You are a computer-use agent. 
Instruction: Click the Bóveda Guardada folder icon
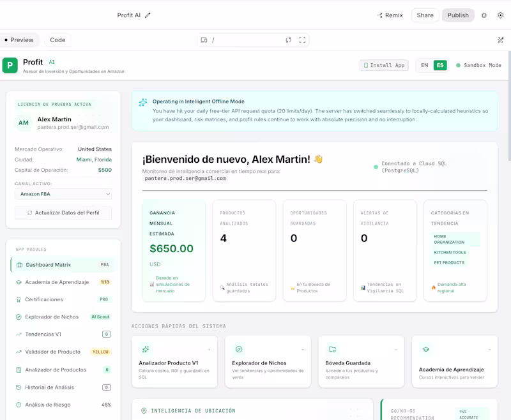point(332,349)
